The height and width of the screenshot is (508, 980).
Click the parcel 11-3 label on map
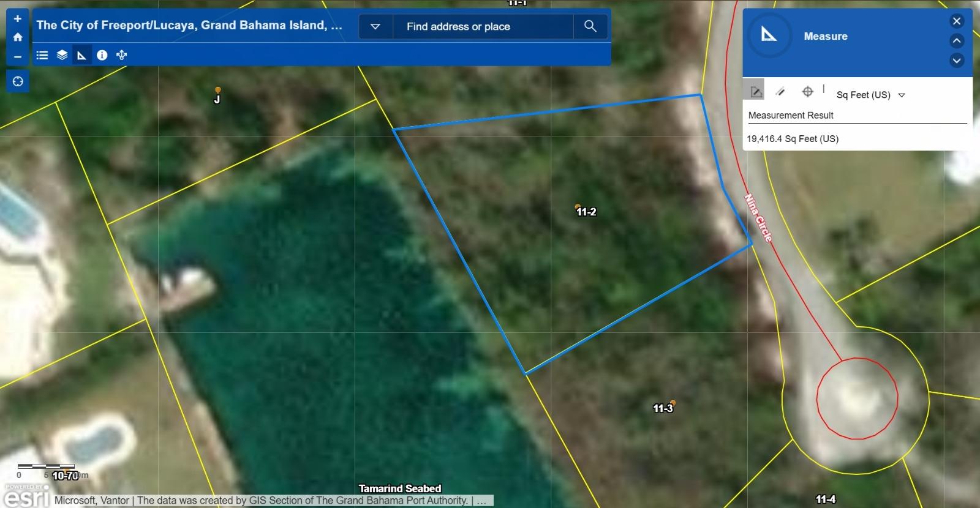coord(663,408)
